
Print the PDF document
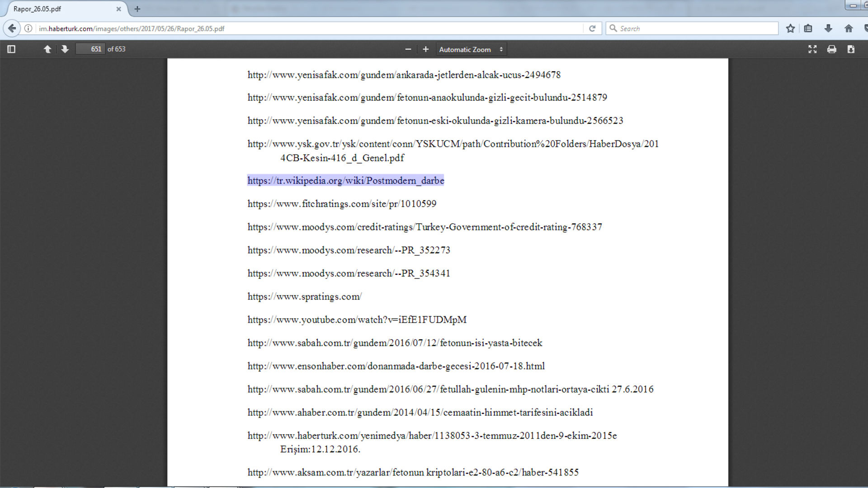click(831, 49)
